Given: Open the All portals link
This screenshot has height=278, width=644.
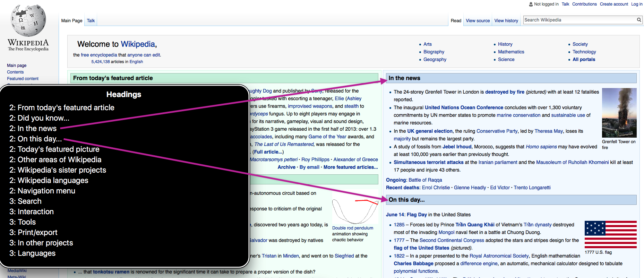Looking at the screenshot, I should [x=584, y=60].
